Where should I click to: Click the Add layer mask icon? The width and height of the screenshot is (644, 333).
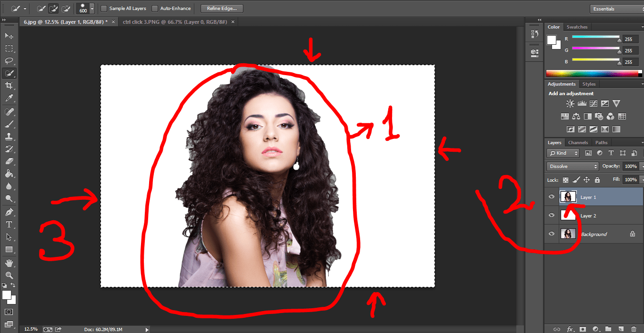[582, 329]
